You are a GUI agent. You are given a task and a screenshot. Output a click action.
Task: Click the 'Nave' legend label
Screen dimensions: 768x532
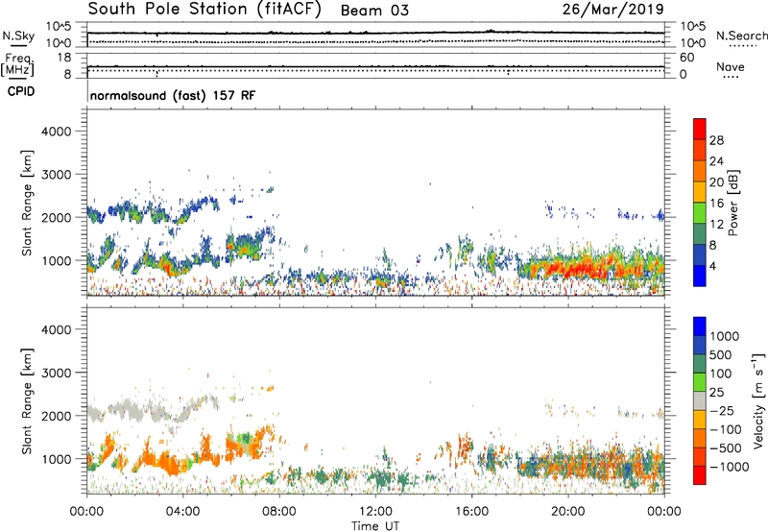tap(731, 66)
